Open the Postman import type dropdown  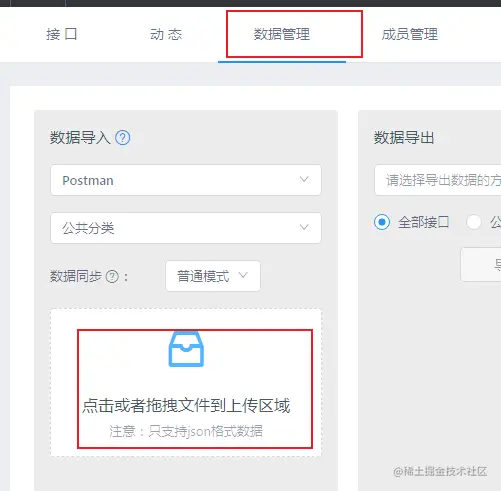186,180
